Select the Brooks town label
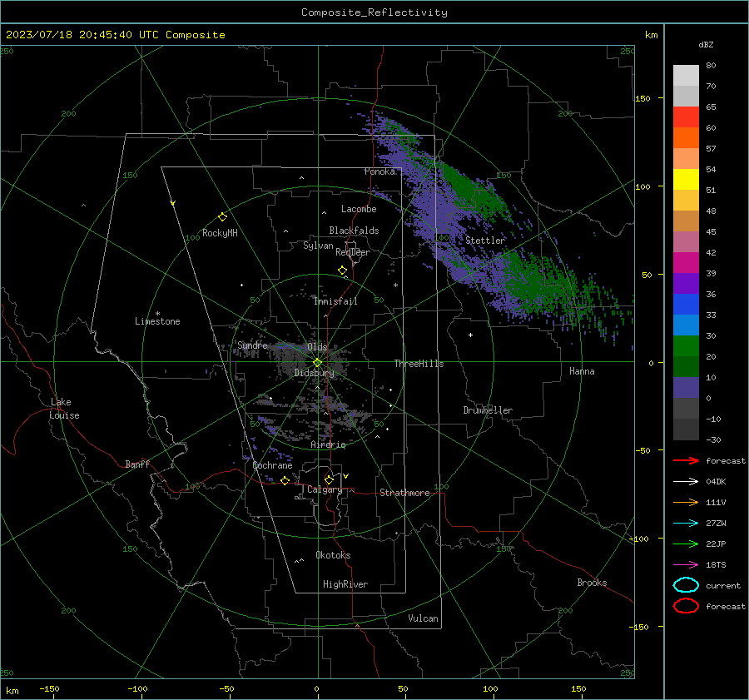The width and height of the screenshot is (749, 700). [x=592, y=583]
